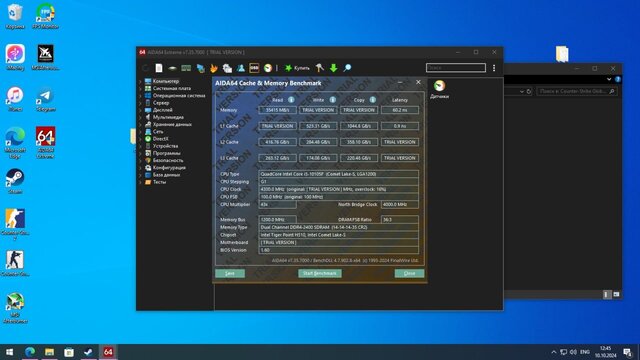640x360 pixels.
Task: Open MSI Afterburner desktop shortcut at bottom
Action: point(15,309)
